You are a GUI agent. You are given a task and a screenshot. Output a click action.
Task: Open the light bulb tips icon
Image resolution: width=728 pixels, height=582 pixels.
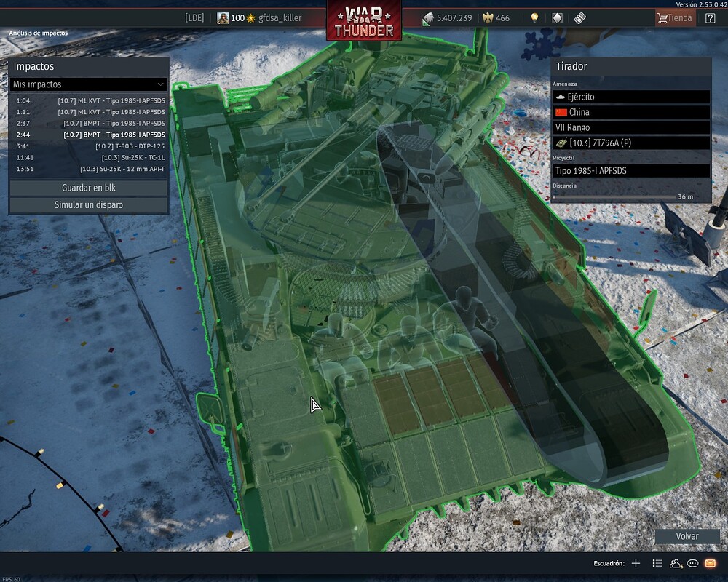point(534,18)
